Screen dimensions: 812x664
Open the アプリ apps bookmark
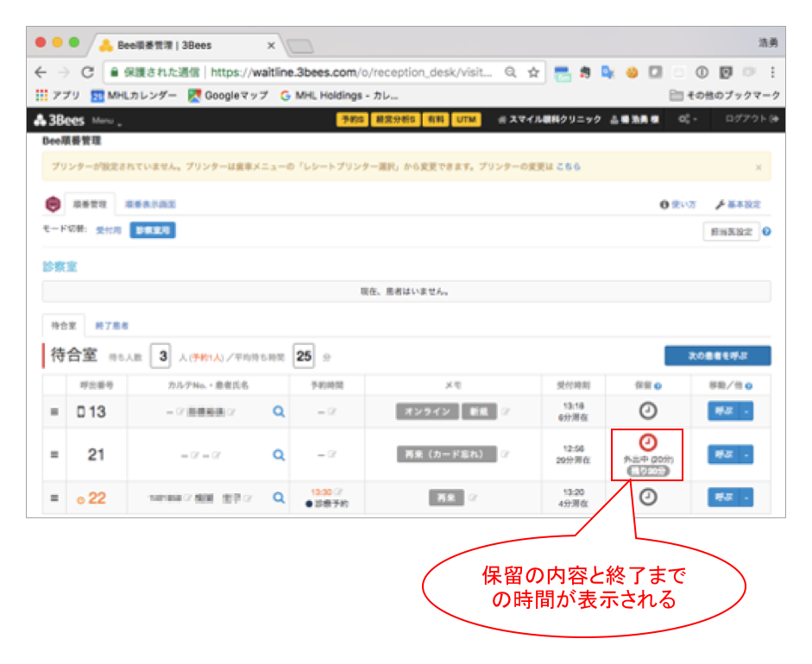58,95
